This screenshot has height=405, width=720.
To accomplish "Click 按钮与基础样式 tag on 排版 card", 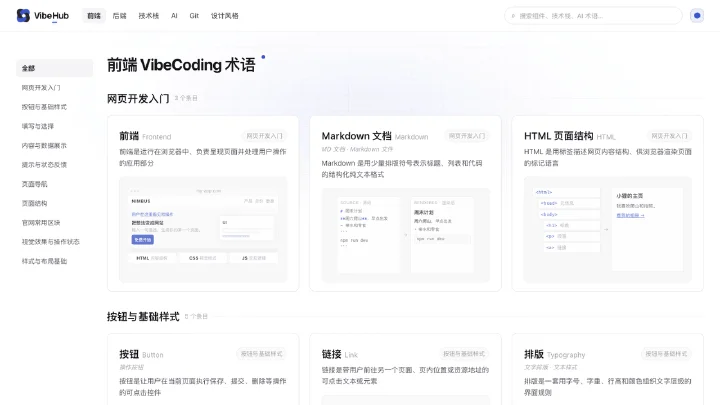I will point(666,354).
